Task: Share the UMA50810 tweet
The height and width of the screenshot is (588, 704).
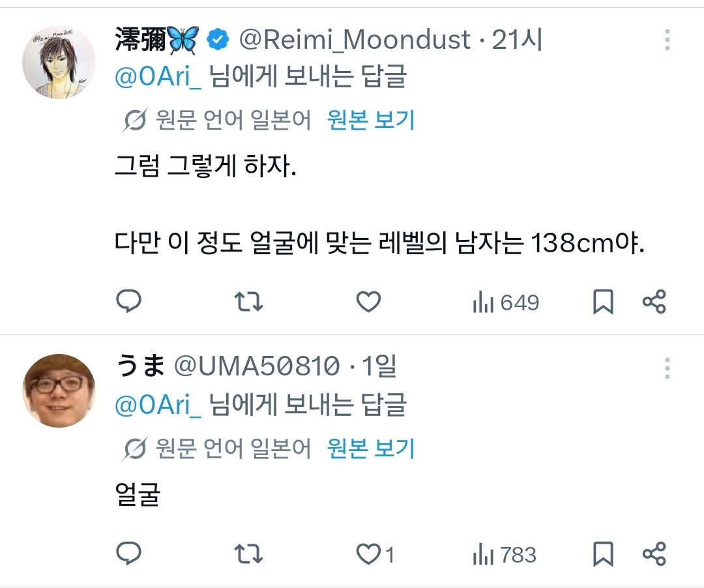Action: coord(654,554)
